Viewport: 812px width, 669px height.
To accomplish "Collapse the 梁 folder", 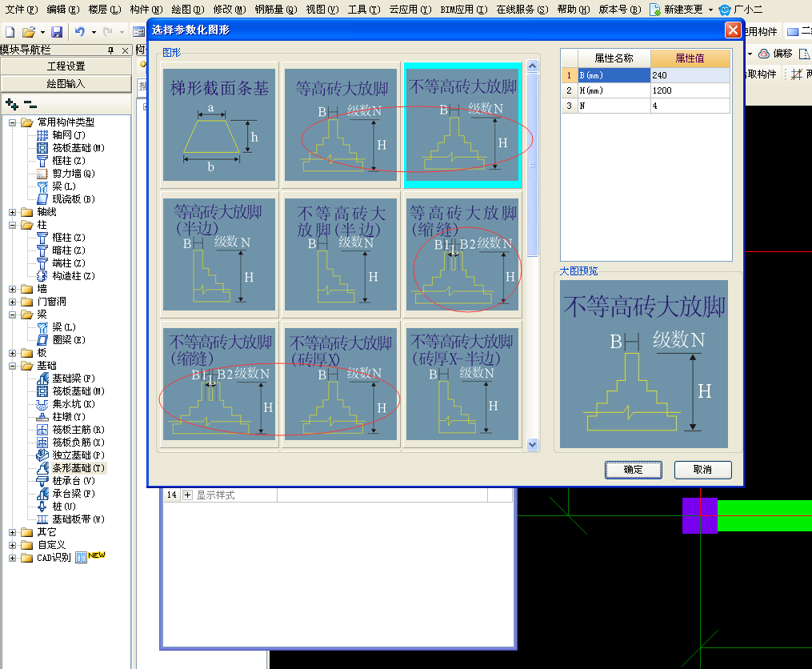I will point(13,314).
